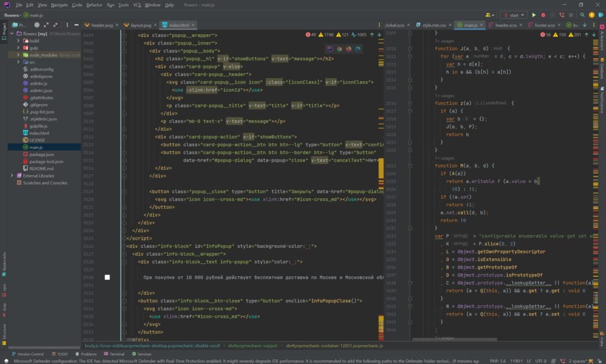Click the select opened file target icon

[x=37, y=25]
